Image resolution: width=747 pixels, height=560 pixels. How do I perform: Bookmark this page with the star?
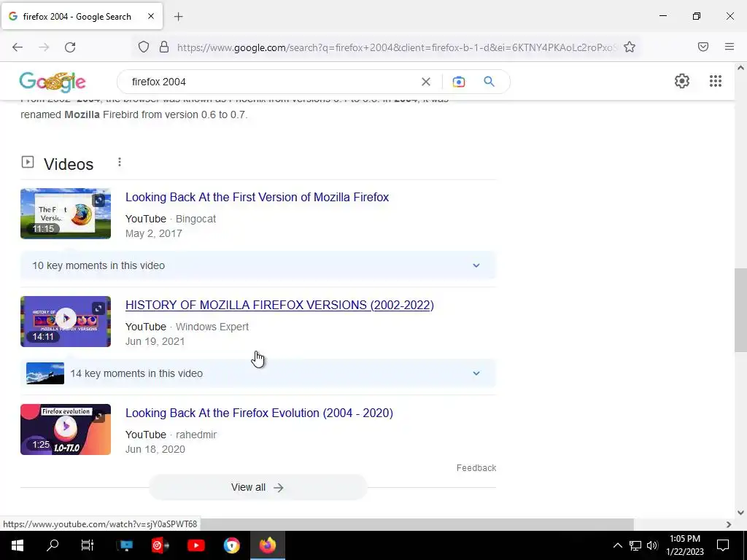click(x=630, y=47)
